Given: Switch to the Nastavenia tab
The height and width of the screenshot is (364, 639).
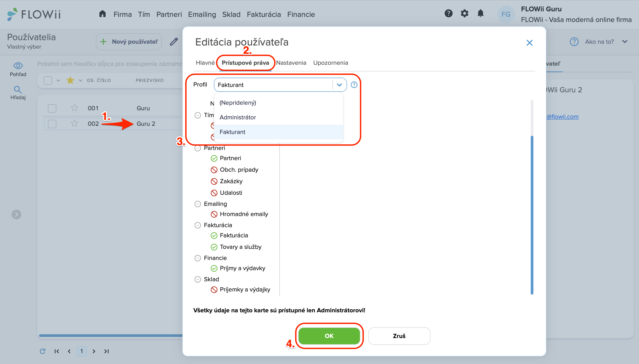Looking at the screenshot, I should tap(291, 63).
